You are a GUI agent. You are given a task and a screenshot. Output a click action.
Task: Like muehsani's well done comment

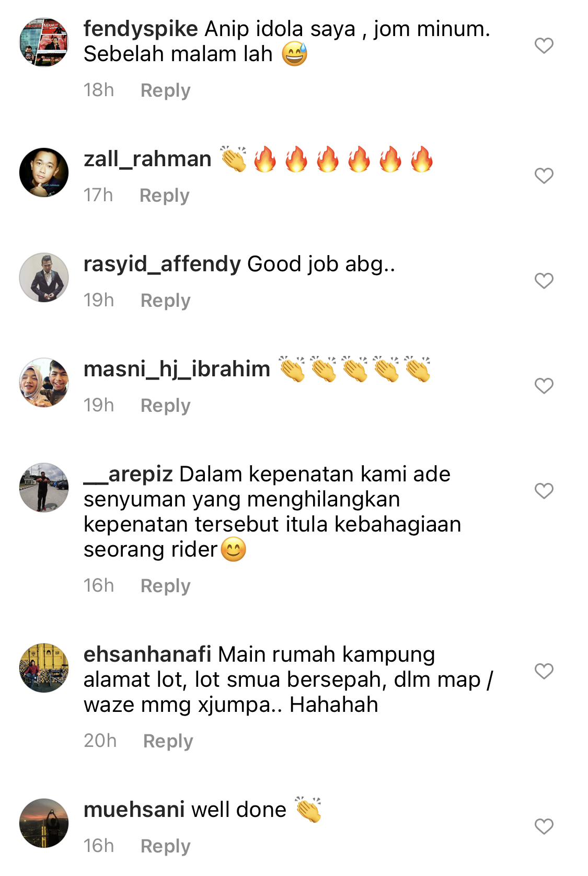[544, 826]
